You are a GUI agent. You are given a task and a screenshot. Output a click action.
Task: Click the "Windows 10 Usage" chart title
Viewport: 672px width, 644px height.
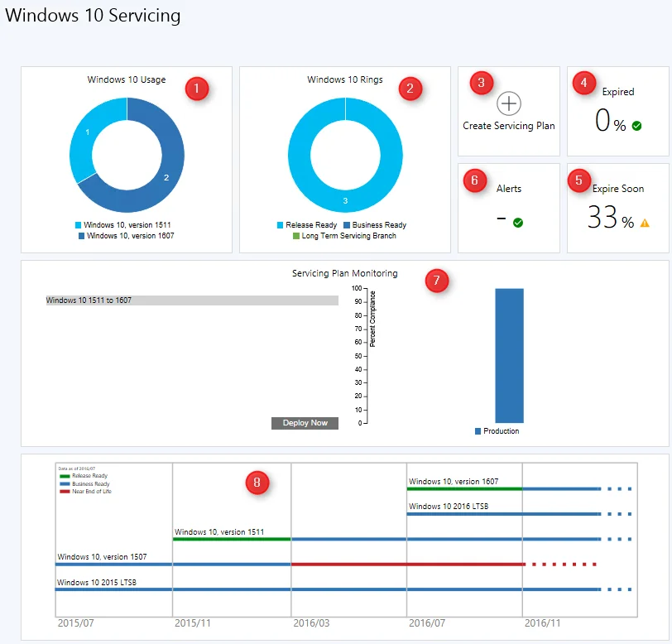click(x=127, y=79)
